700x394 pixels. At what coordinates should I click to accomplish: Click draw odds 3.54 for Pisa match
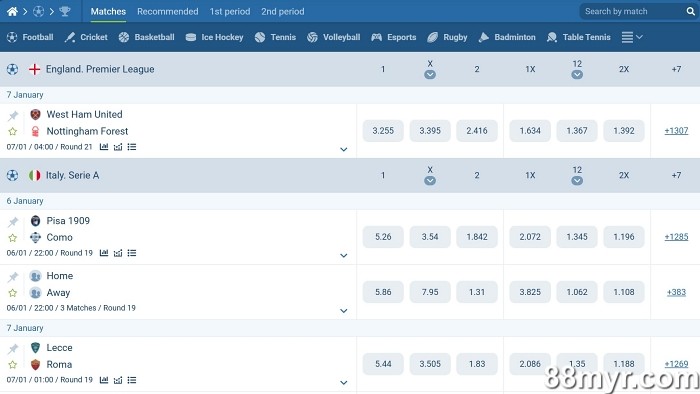(430, 237)
